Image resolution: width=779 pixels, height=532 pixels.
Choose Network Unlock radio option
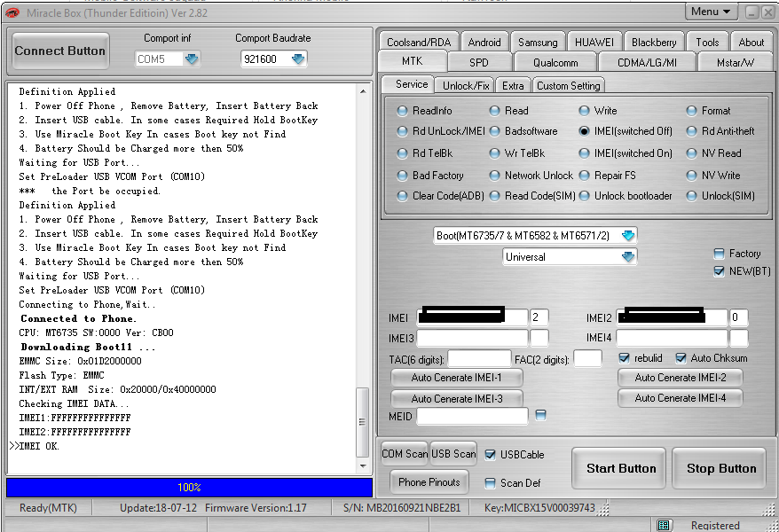(494, 176)
